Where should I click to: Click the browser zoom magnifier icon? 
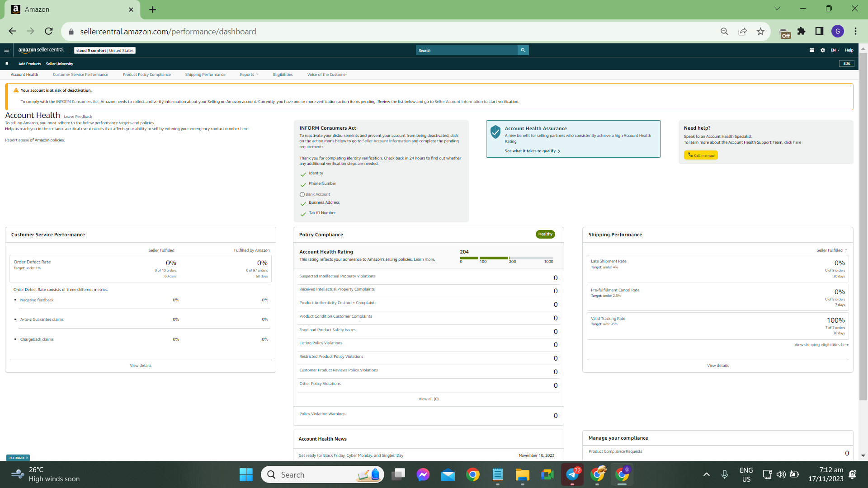point(724,31)
